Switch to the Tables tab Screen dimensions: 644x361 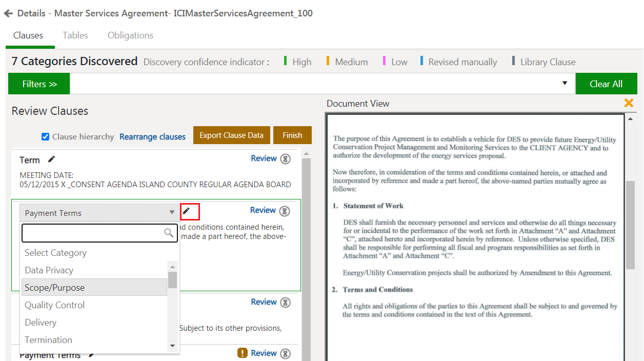[x=75, y=35]
